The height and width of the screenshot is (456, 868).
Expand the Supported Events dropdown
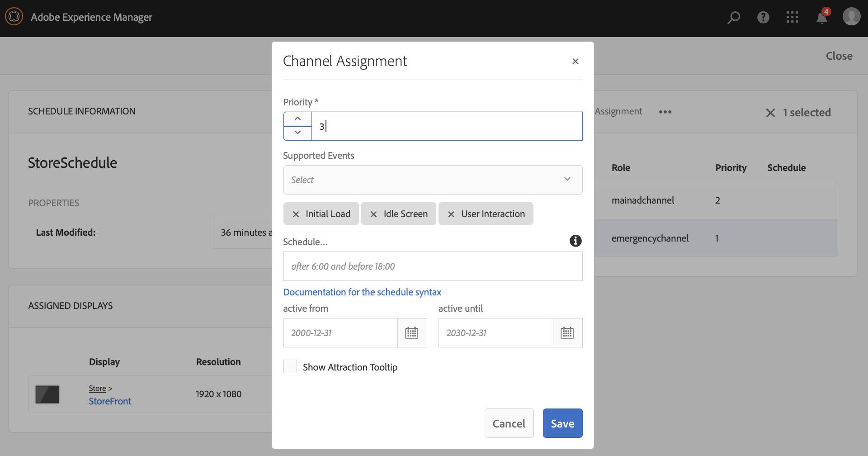[x=432, y=180]
